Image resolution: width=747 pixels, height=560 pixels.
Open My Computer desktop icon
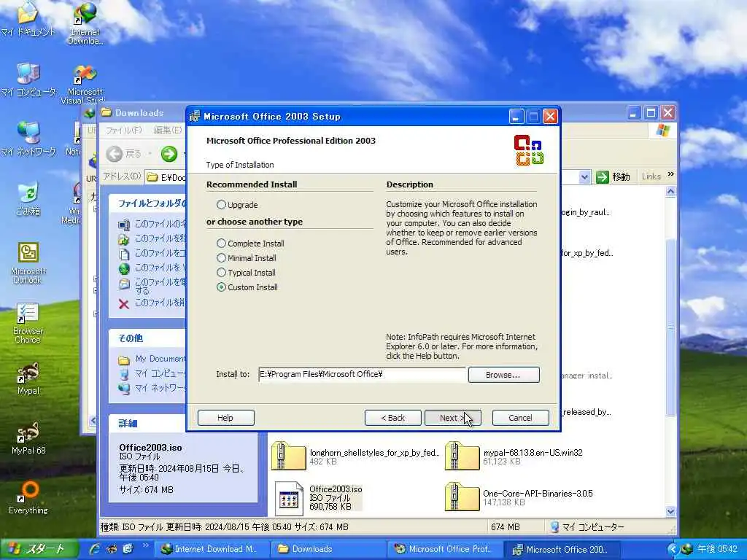[28, 79]
